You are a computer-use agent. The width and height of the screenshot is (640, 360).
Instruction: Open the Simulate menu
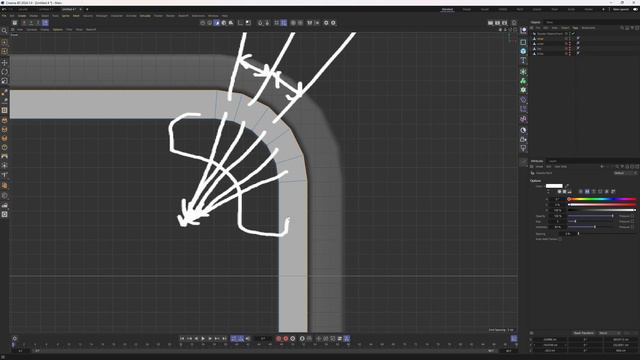tap(145, 16)
